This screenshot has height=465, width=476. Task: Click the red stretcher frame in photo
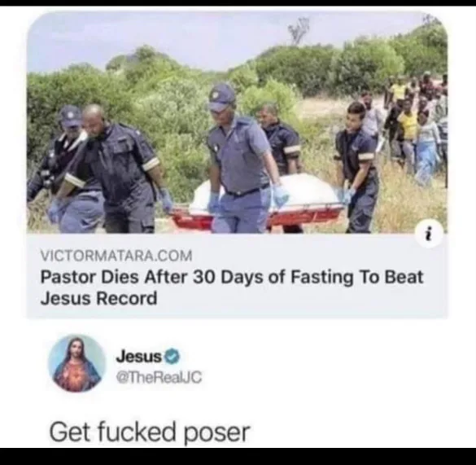click(258, 217)
